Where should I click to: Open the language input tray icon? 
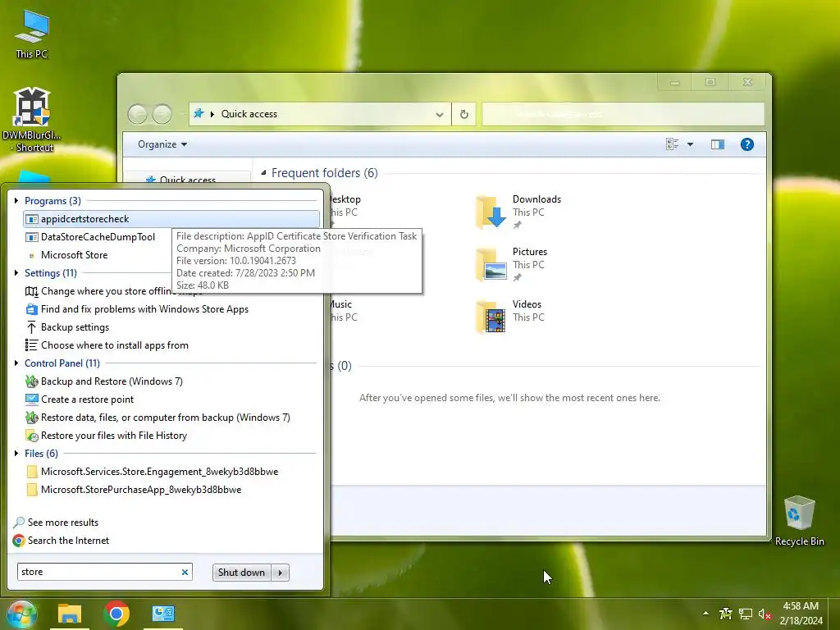[x=726, y=614]
